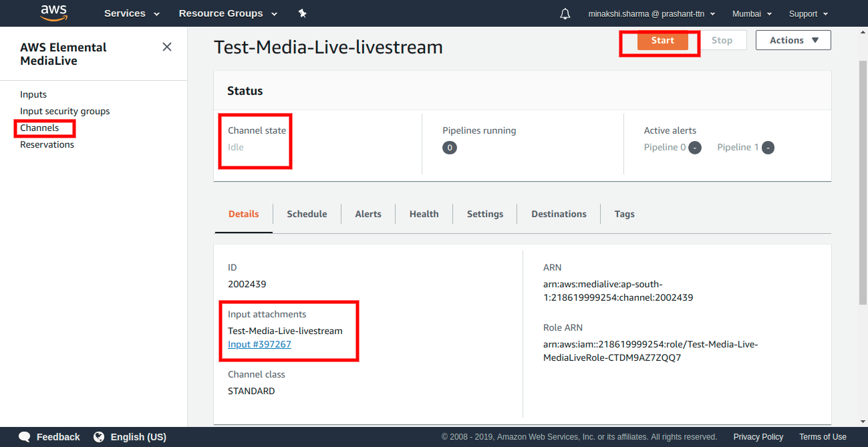The height and width of the screenshot is (447, 868).
Task: Open the Resource Groups dropdown
Action: point(227,13)
